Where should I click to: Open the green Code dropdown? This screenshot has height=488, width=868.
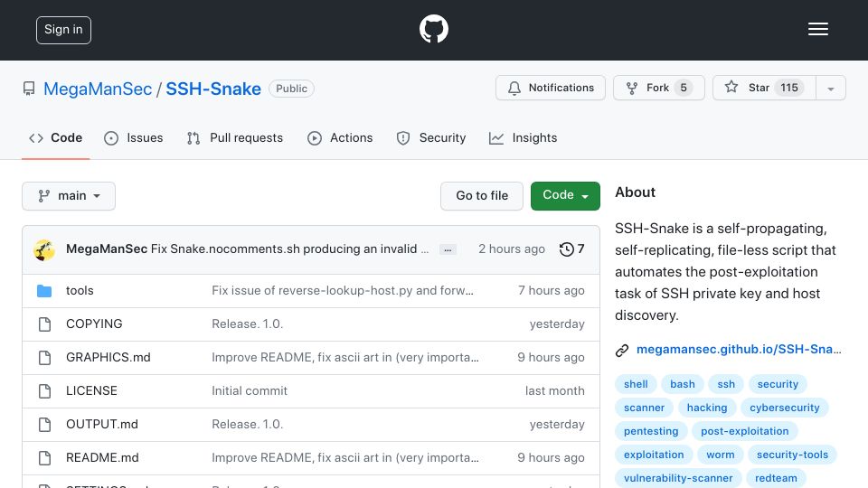pos(565,196)
